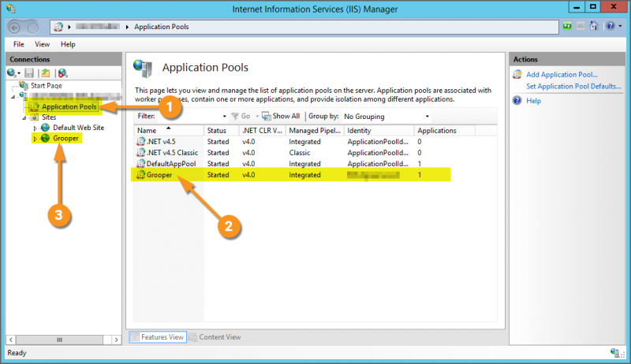The width and height of the screenshot is (631, 364).
Task: Sort by the .NET CLR Version column header
Action: pyautogui.click(x=263, y=131)
